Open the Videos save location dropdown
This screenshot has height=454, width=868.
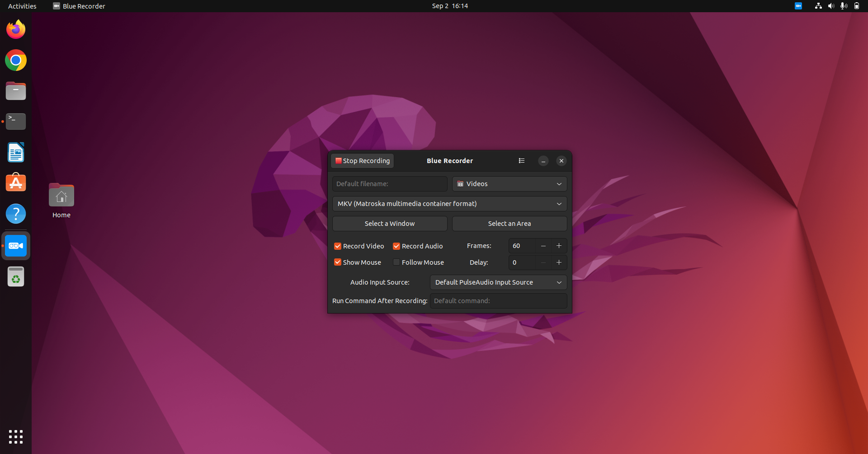(x=509, y=184)
